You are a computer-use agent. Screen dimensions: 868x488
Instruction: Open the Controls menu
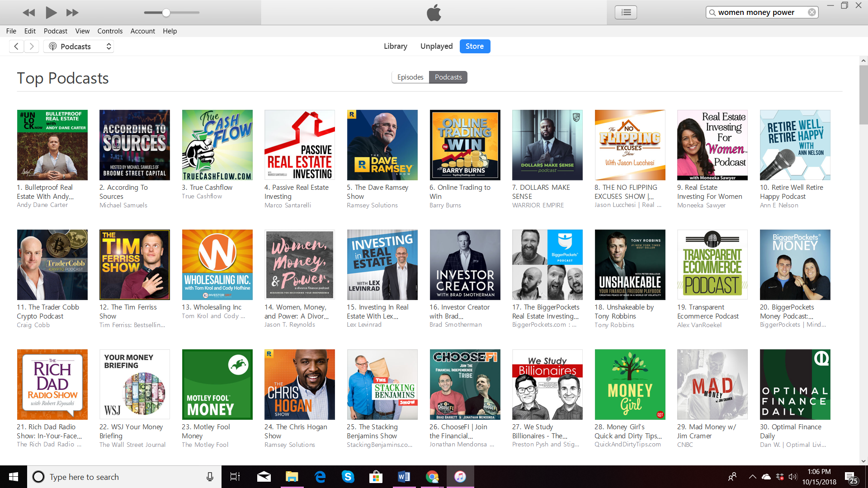tap(110, 31)
